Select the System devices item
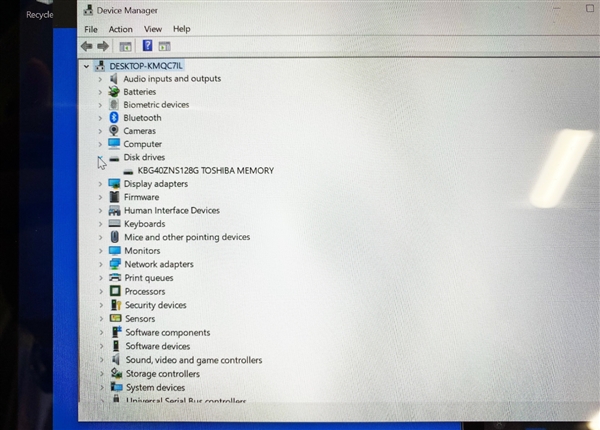 click(155, 388)
